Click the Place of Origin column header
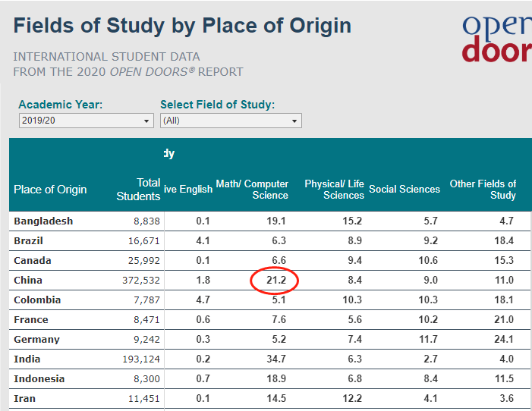Screen dimensions: 532x411 click(x=50, y=190)
